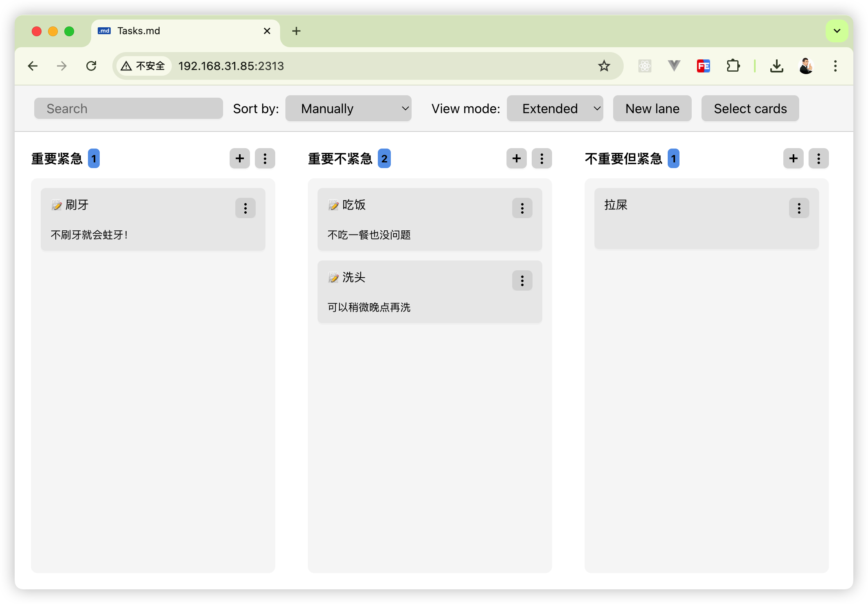Screen dimensions: 868x604
Task: Open 重要不紧急 lane options menu
Action: pyautogui.click(x=541, y=158)
